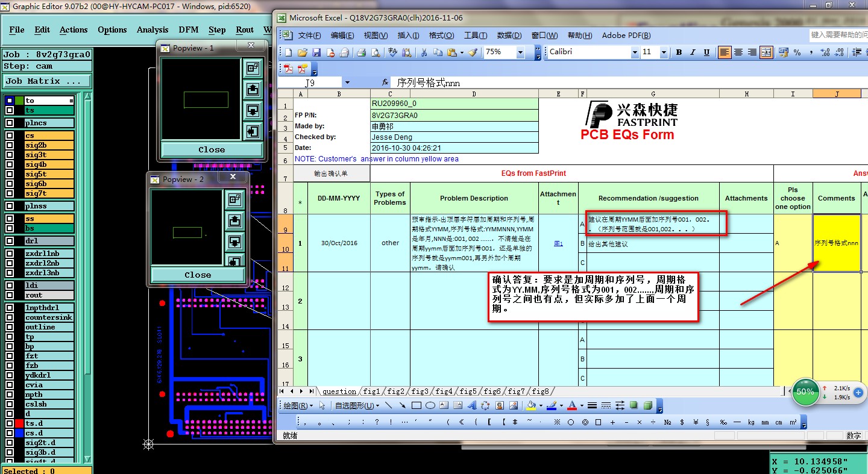This screenshot has width=868, height=474.
Task: Click the Font Color A swatch
Action: pos(573,405)
